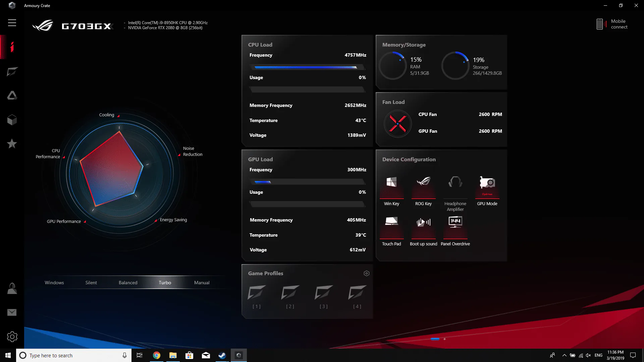This screenshot has height=362, width=644.
Task: Click the fan load spinner icon
Action: tap(398, 124)
